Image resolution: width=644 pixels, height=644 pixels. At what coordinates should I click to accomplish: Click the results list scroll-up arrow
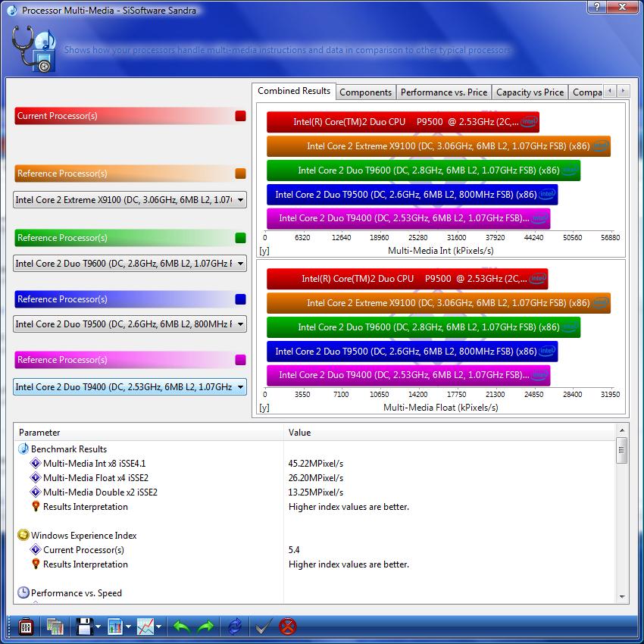coord(622,430)
